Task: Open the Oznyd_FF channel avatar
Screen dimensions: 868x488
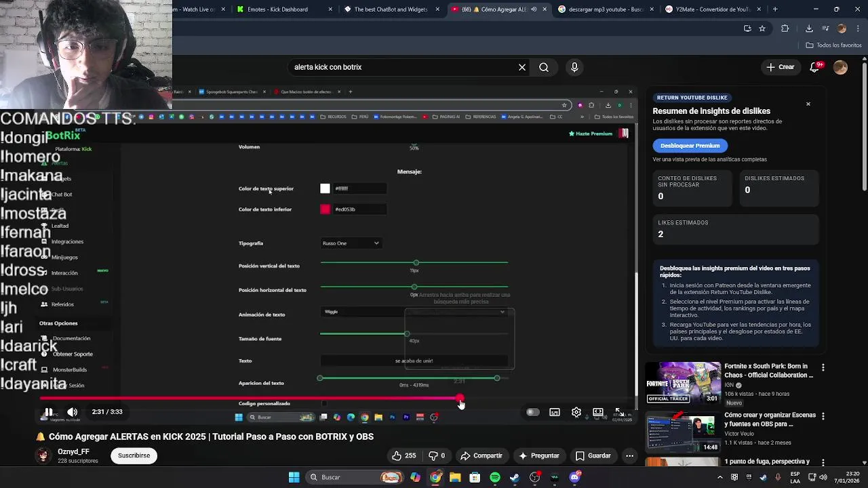Action: pyautogui.click(x=44, y=455)
